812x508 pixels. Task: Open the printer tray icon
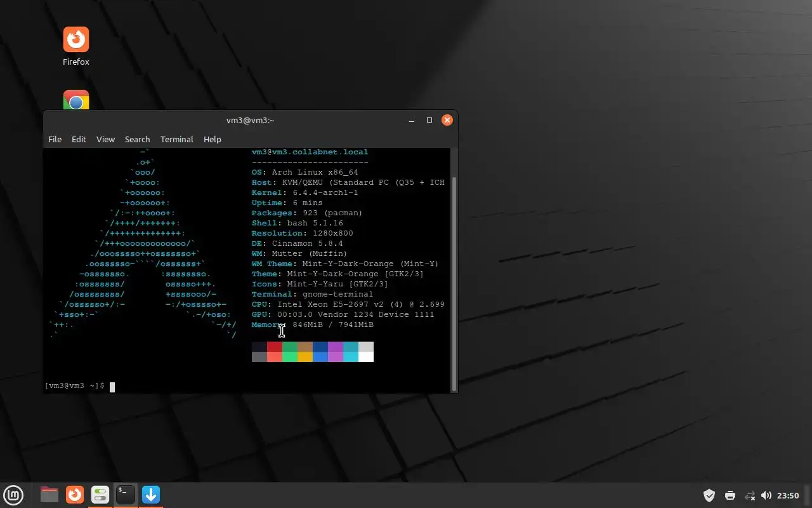pos(730,495)
